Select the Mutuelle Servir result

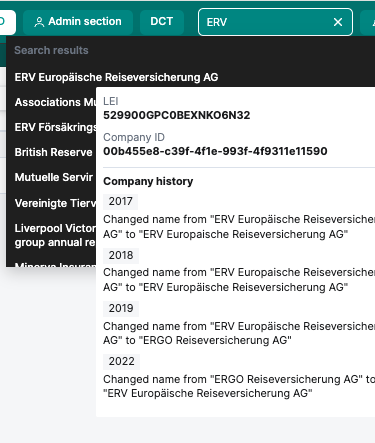tap(53, 177)
